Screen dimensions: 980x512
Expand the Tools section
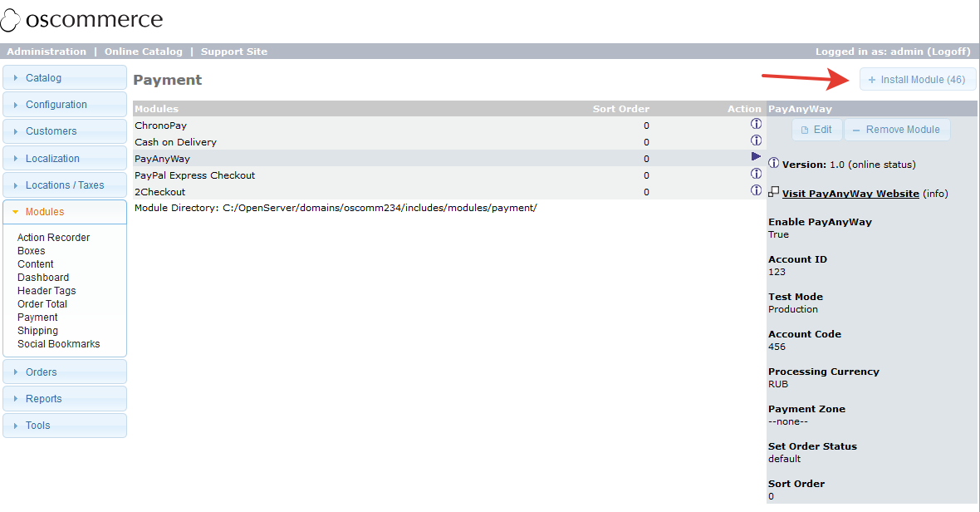point(65,425)
